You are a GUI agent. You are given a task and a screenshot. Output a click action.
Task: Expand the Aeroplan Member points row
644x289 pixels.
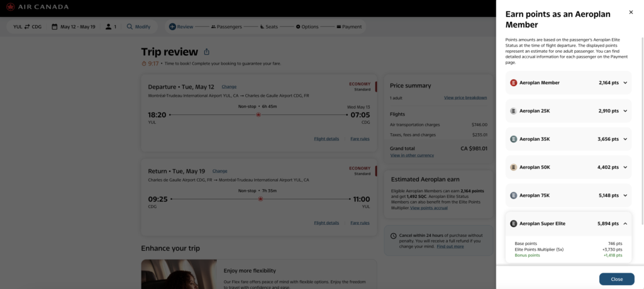click(x=625, y=83)
